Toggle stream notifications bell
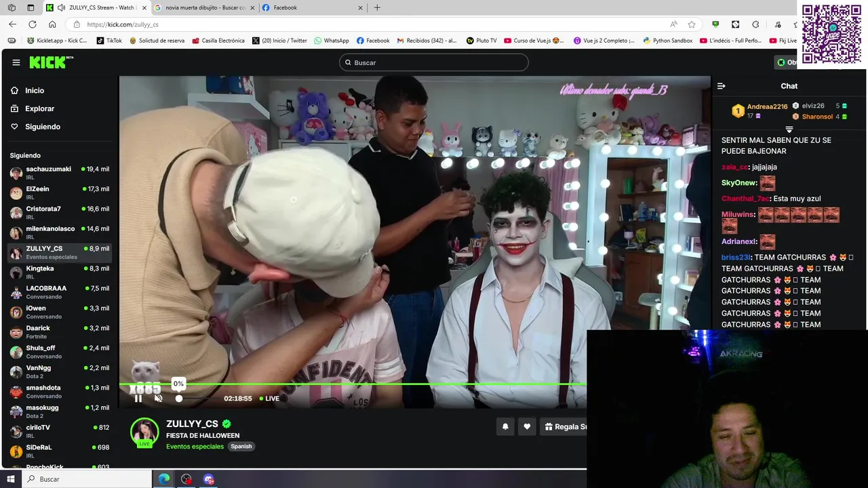The image size is (868, 488). click(505, 426)
